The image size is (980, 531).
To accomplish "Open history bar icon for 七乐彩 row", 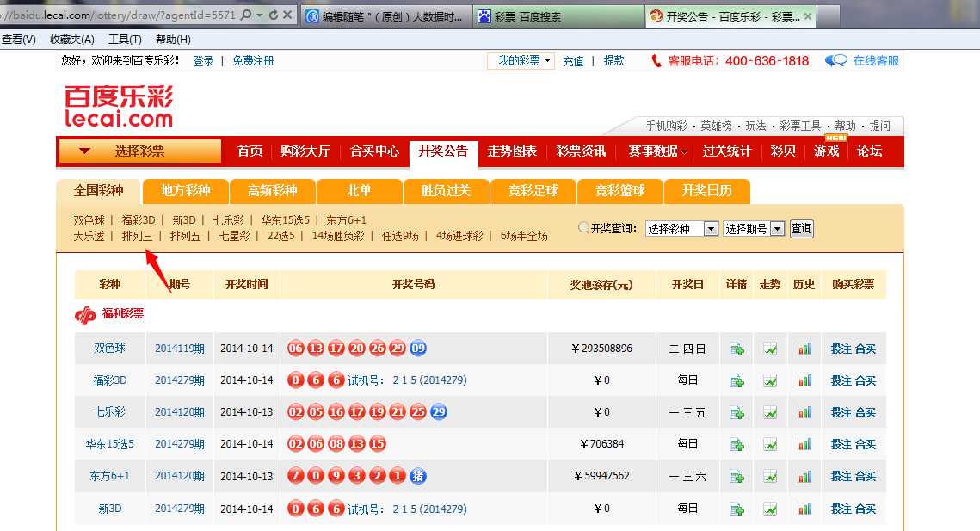I will 804,412.
